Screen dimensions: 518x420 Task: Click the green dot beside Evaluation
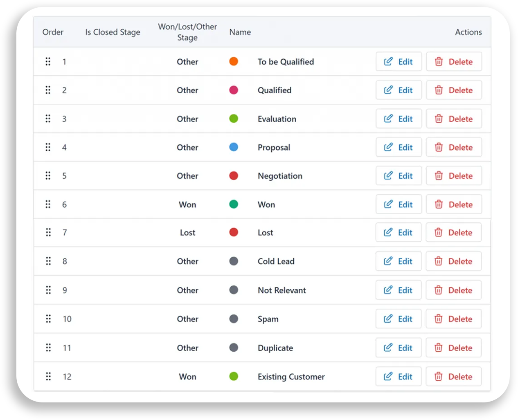point(234,119)
